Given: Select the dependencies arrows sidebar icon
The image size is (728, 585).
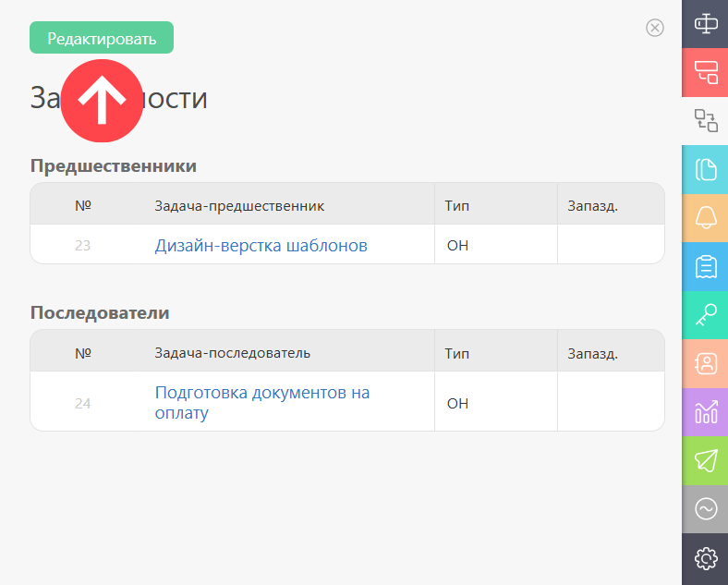Looking at the screenshot, I should click(x=705, y=121).
